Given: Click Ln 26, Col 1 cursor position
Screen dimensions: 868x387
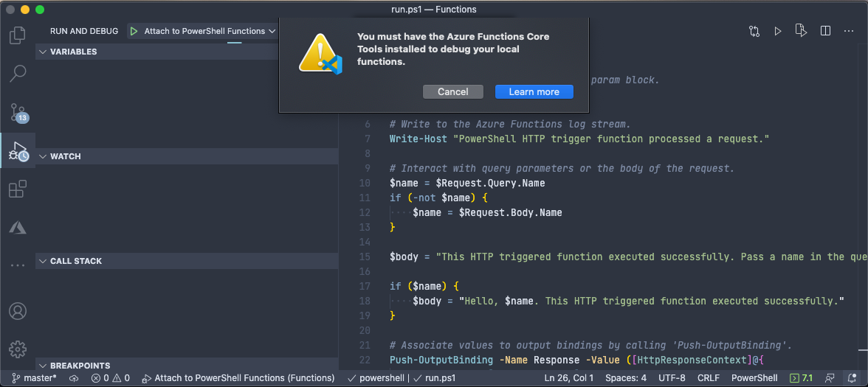Looking at the screenshot, I should coord(568,378).
